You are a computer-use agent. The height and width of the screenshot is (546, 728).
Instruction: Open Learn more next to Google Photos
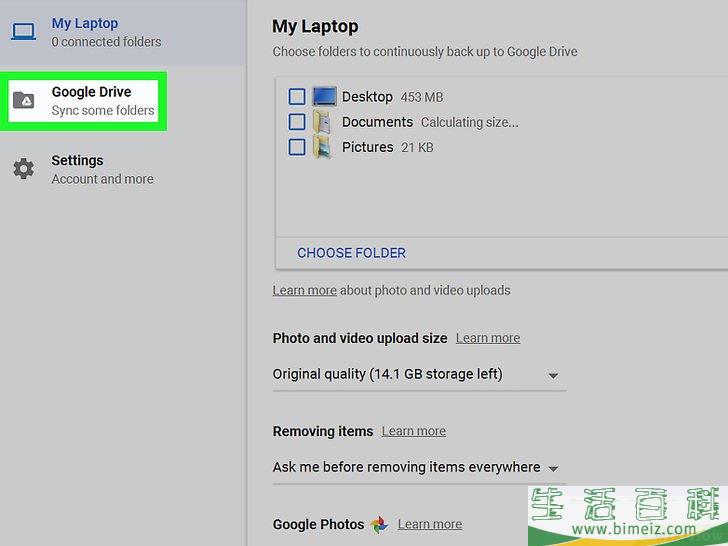click(430, 525)
